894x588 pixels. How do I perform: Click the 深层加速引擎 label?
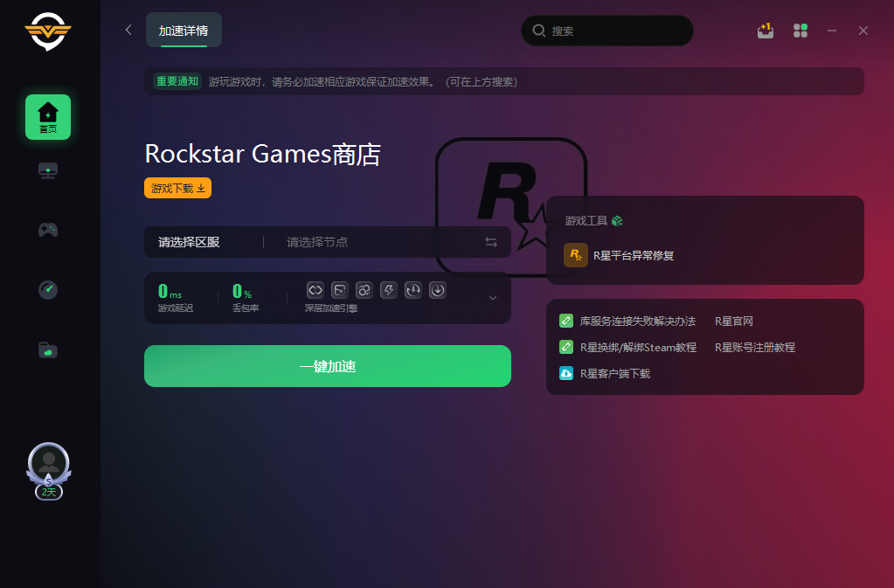(331, 308)
